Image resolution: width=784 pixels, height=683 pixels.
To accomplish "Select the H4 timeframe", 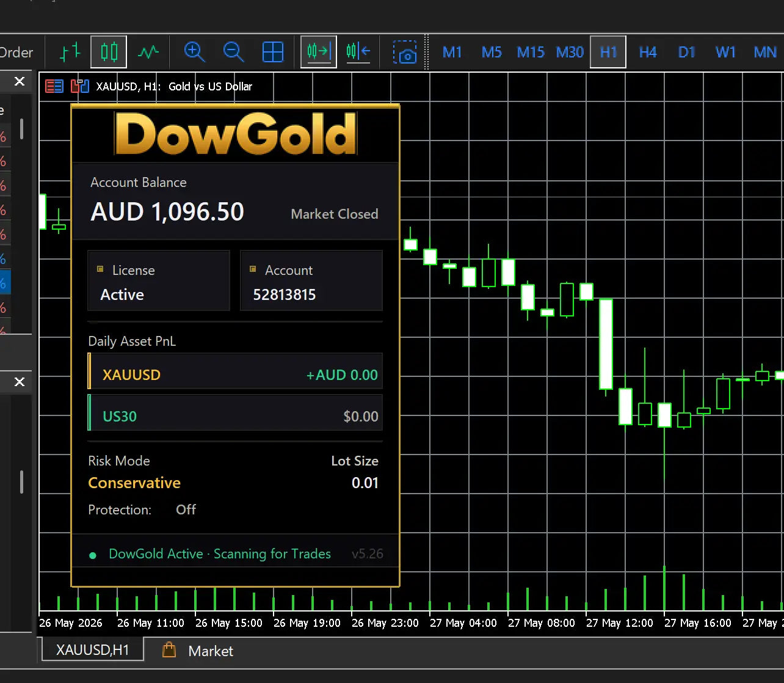I will tap(647, 52).
